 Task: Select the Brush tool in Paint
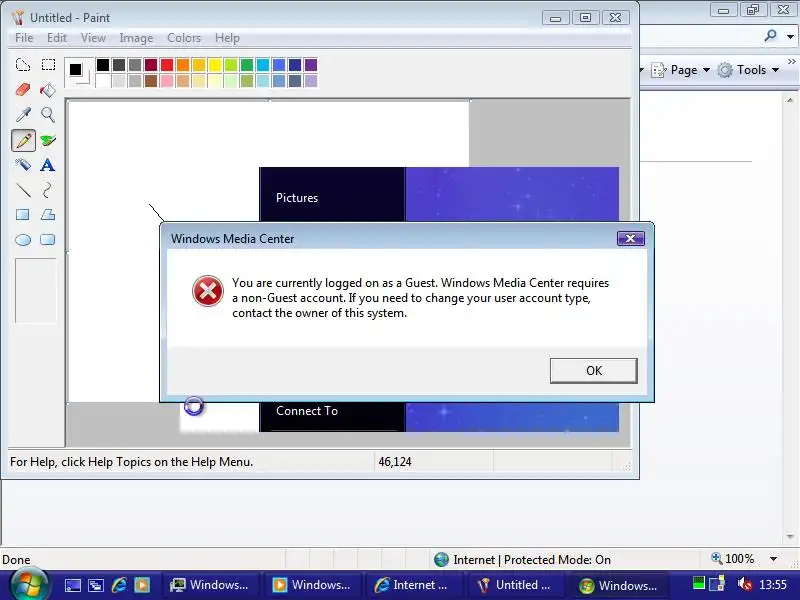point(48,140)
